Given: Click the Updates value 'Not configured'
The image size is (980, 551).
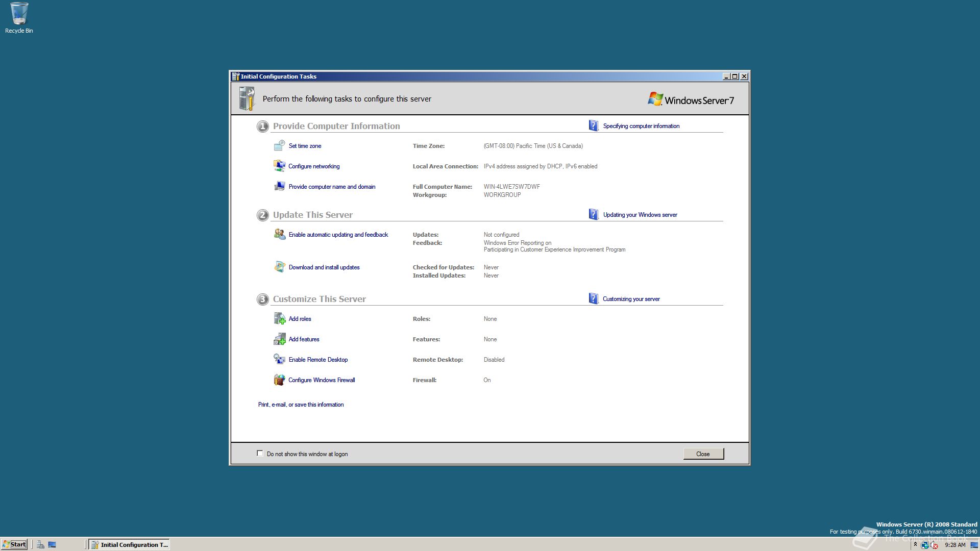Looking at the screenshot, I should [501, 235].
